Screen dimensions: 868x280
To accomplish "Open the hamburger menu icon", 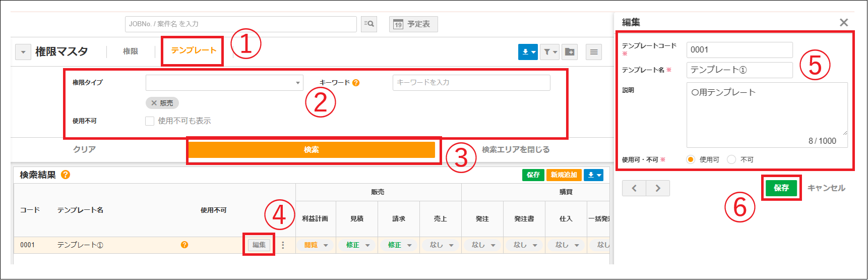I will 594,51.
